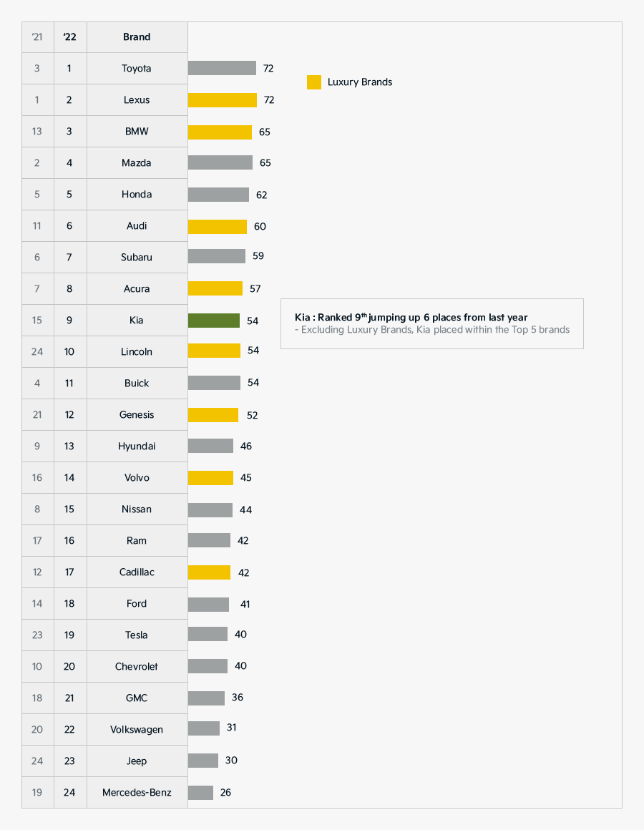Click the gray Volkswagen score bar
Viewport: 644px width, 830px height.
(x=204, y=728)
